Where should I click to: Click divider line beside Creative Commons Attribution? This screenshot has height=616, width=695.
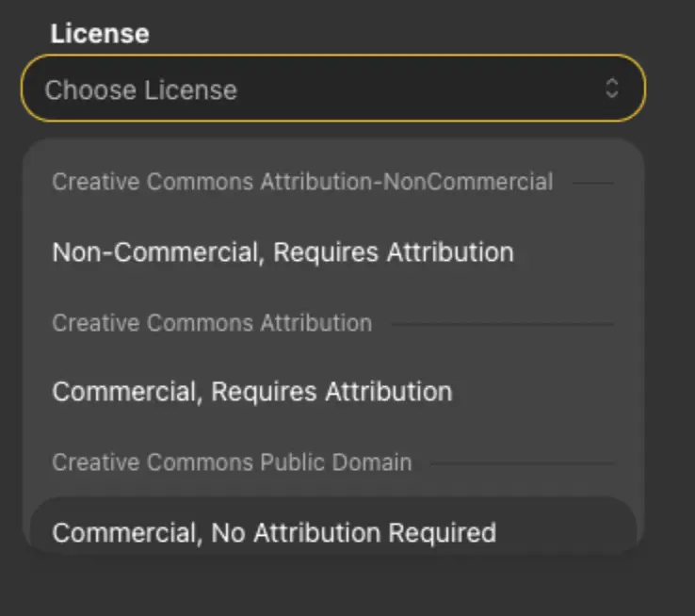(501, 324)
